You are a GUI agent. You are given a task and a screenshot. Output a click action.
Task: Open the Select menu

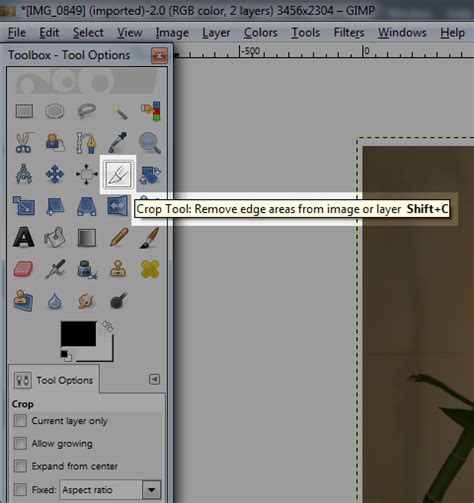(x=88, y=33)
